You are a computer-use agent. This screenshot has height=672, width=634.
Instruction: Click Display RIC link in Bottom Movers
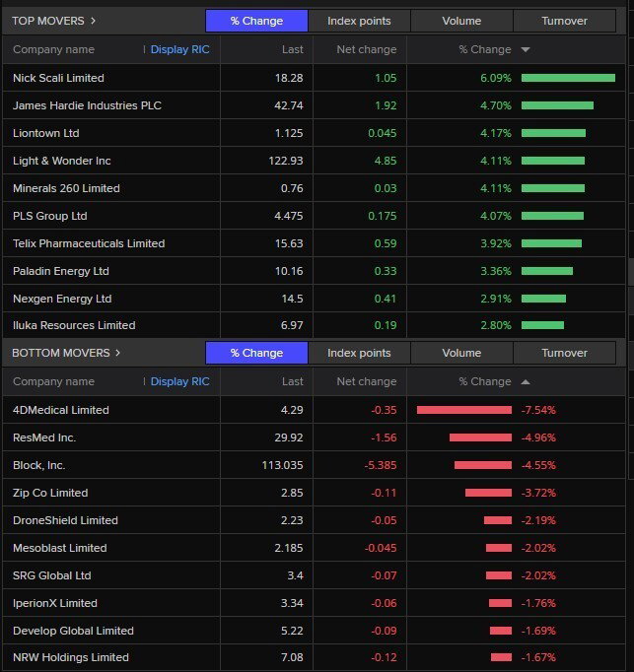pos(179,381)
